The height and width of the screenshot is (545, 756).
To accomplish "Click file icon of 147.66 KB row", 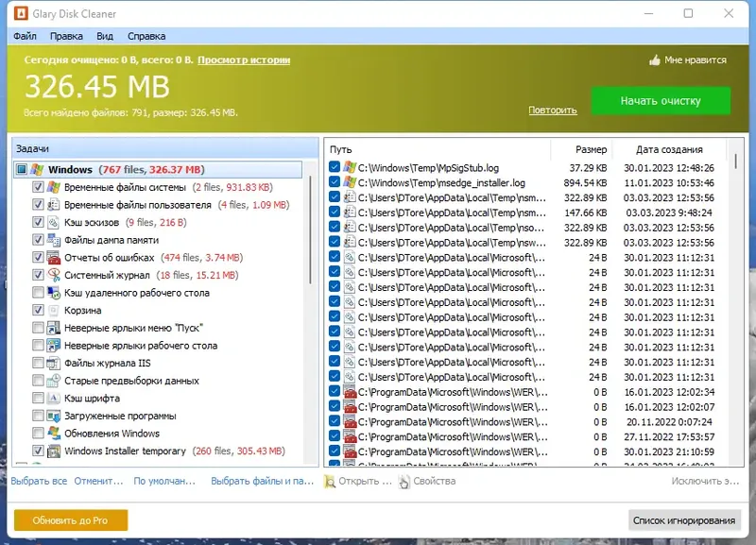I will click(350, 213).
